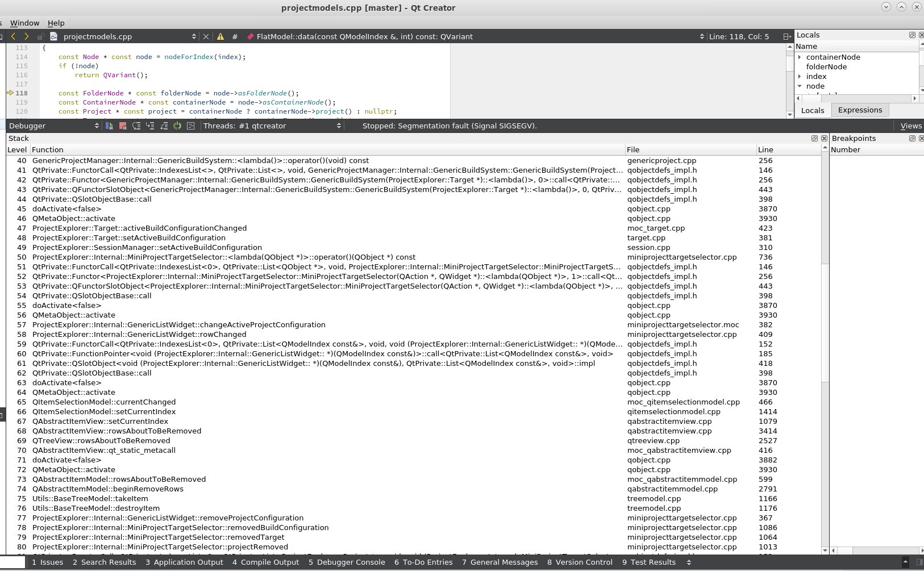
Task: Click the Stop Debugger red icon
Action: tap(123, 126)
